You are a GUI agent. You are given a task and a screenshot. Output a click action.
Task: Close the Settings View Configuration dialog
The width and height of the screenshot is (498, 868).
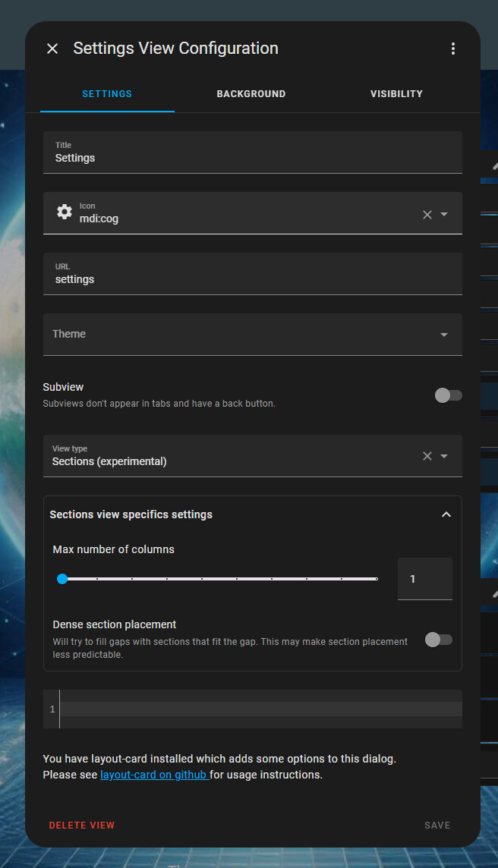52,48
